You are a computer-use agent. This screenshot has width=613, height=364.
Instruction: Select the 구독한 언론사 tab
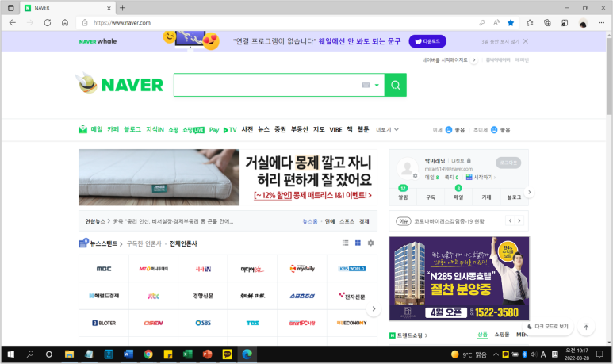(144, 243)
